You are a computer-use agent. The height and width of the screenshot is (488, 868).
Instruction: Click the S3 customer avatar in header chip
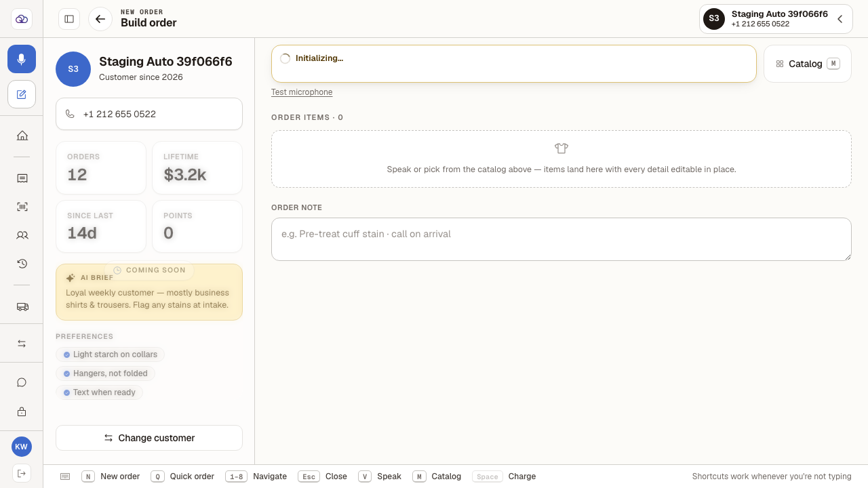(714, 19)
